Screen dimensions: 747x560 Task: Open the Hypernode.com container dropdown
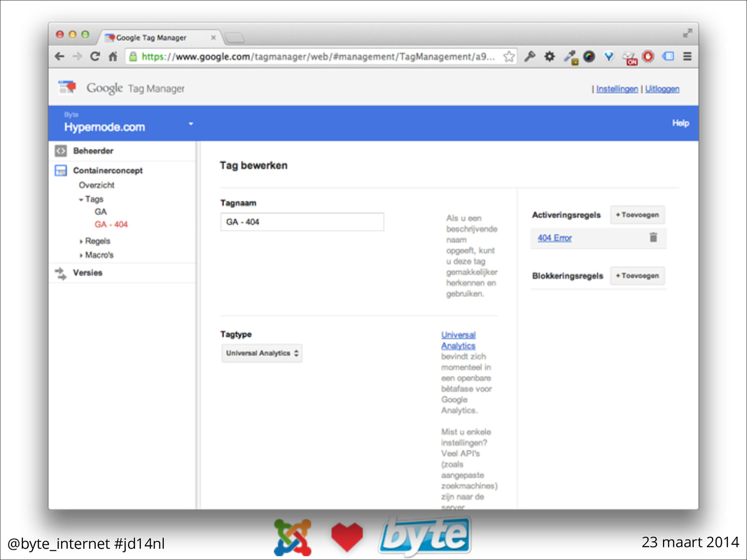tap(190, 124)
